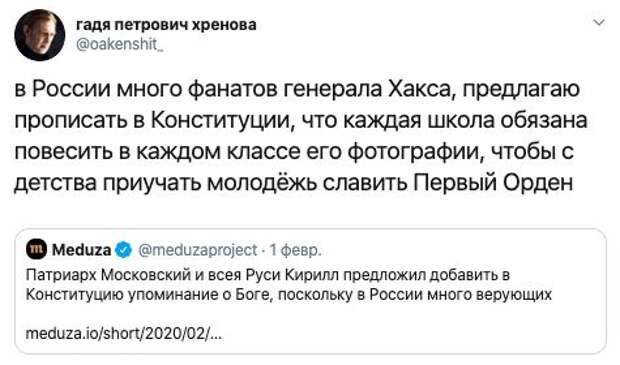Click quoted line Конституцию упоминание о Боге

[288, 295]
